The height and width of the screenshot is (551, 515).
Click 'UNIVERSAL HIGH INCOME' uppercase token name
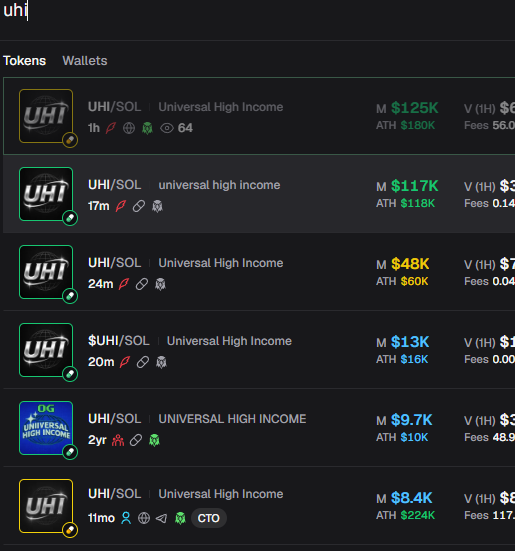click(232, 419)
